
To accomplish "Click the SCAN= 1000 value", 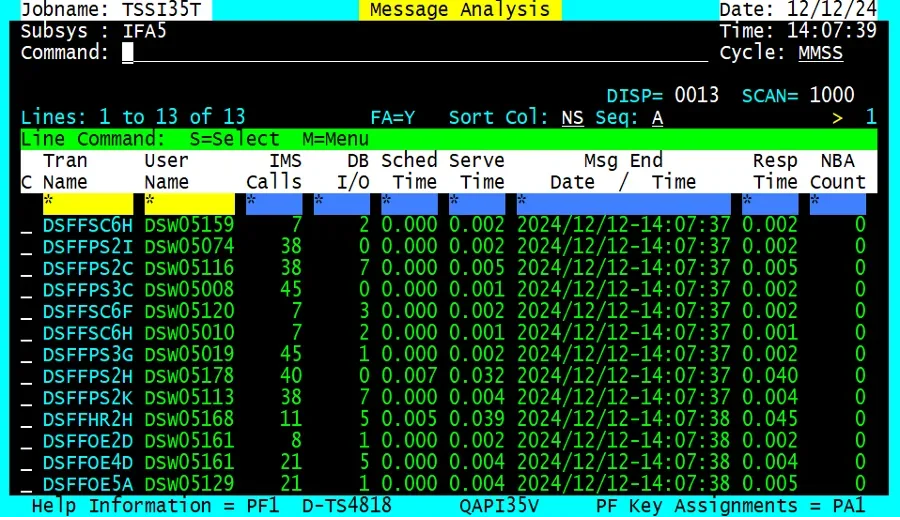I will point(831,96).
